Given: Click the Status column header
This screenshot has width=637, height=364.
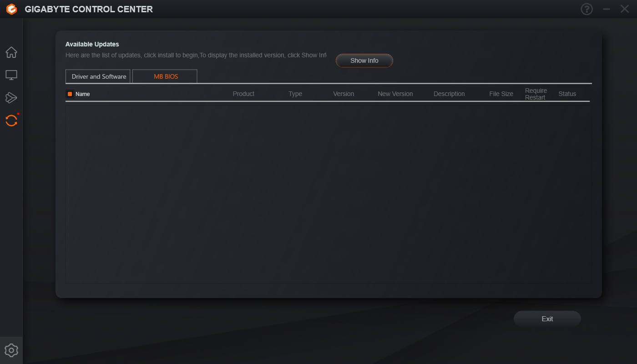Looking at the screenshot, I should click(567, 94).
